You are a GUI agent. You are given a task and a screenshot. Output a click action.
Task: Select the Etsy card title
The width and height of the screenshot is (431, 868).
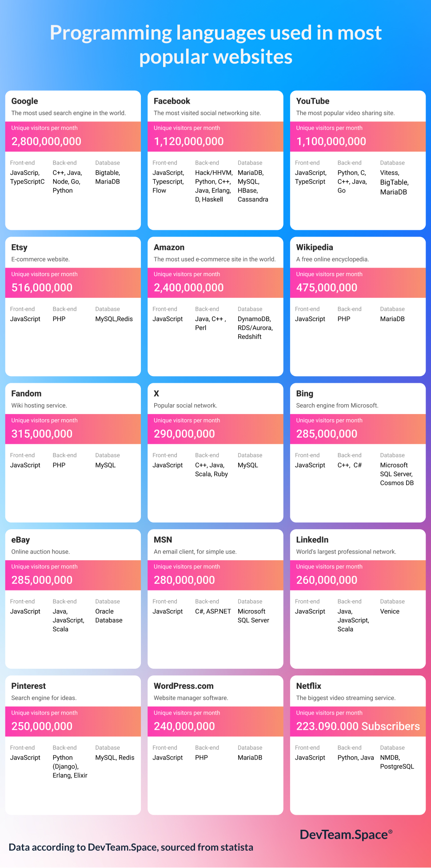tap(20, 247)
